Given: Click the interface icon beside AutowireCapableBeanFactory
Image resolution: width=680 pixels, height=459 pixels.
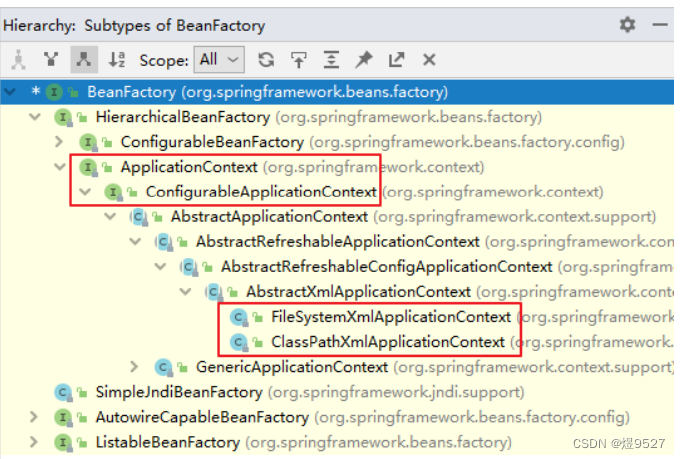Looking at the screenshot, I should [63, 418].
